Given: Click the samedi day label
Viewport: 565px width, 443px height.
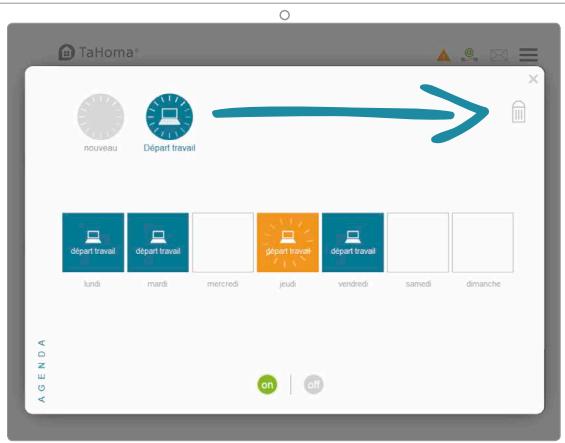Looking at the screenshot, I should (418, 284).
